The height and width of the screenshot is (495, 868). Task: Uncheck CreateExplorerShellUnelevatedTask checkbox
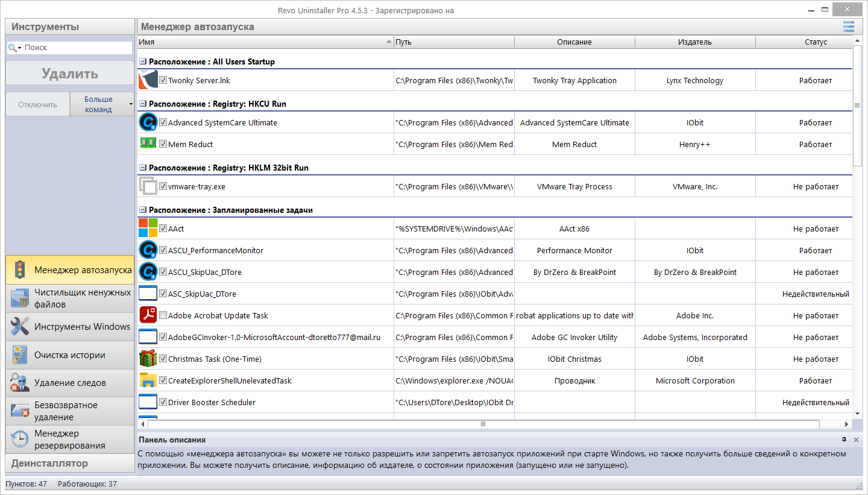tap(163, 380)
